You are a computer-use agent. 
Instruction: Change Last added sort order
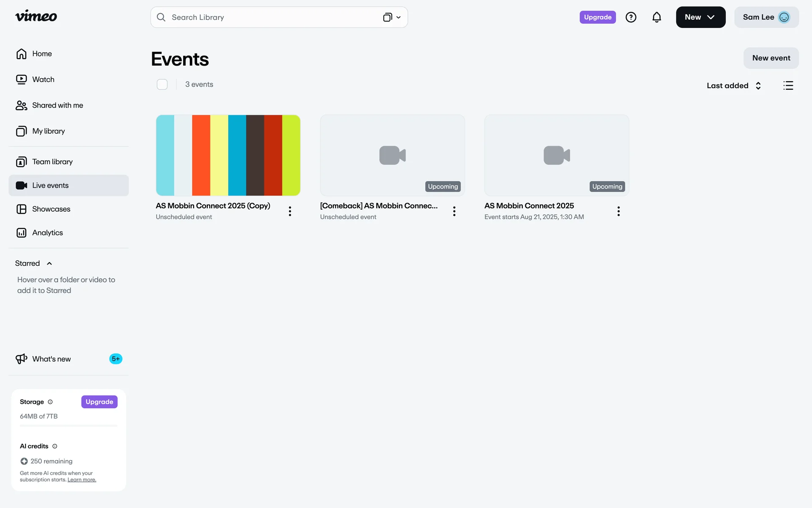(x=734, y=86)
